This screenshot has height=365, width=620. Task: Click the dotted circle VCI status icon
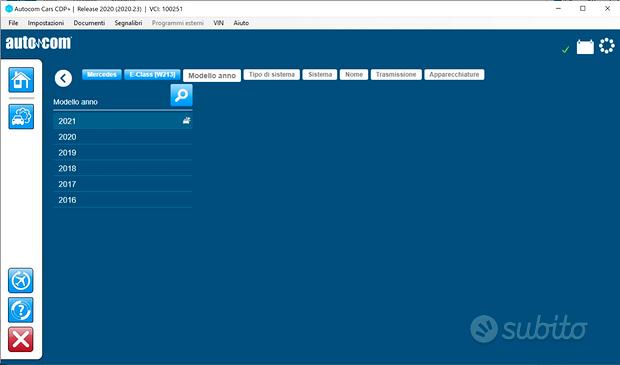click(x=607, y=46)
